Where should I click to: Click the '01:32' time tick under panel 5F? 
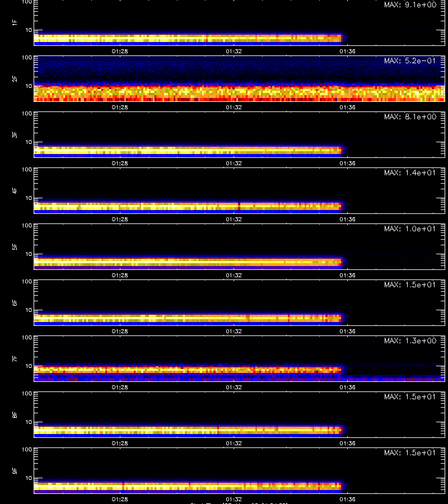(234, 275)
